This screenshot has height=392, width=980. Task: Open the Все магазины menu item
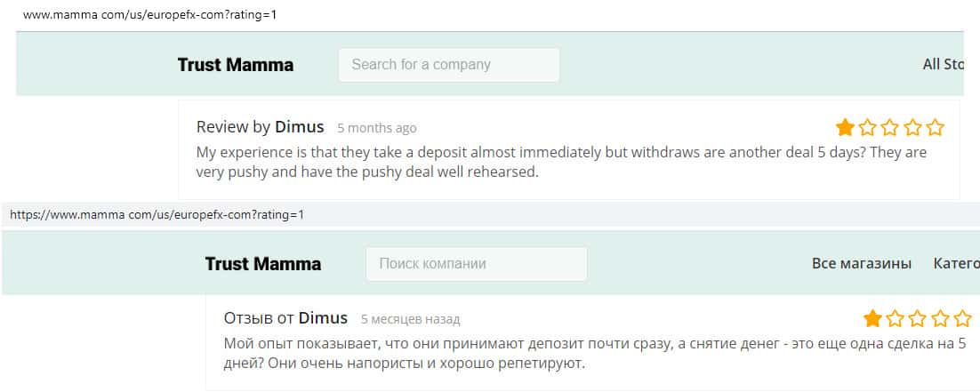pos(862,263)
